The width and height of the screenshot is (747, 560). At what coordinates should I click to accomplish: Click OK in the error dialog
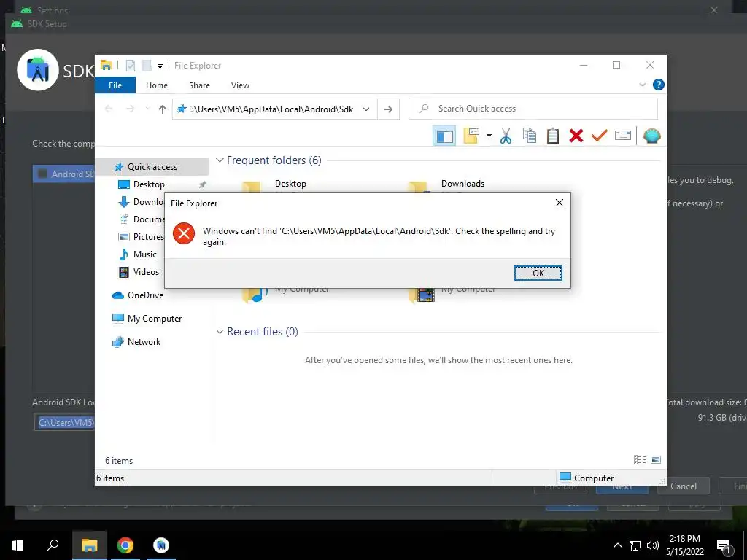(538, 273)
